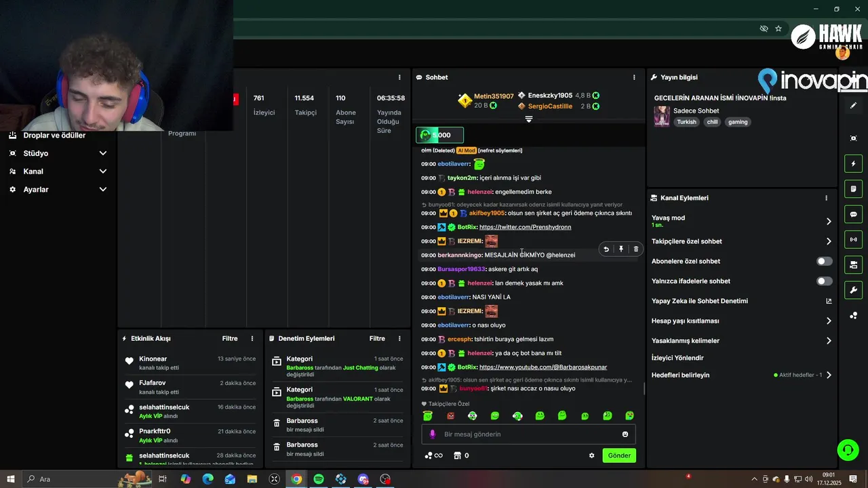Click Windows Start button
Image resolution: width=868 pixels, height=488 pixels.
pyautogui.click(x=11, y=479)
